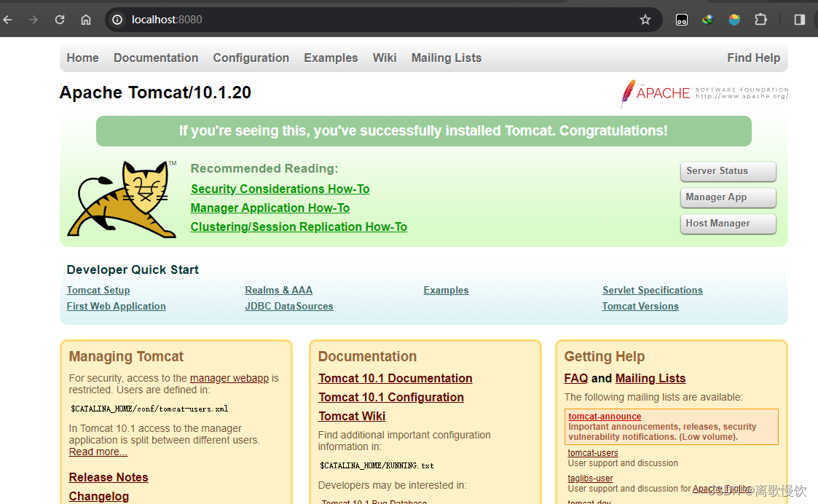Image resolution: width=818 pixels, height=504 pixels.
Task: Click the Apache Tomcat/10.1.20 heading
Action: pyautogui.click(x=155, y=92)
